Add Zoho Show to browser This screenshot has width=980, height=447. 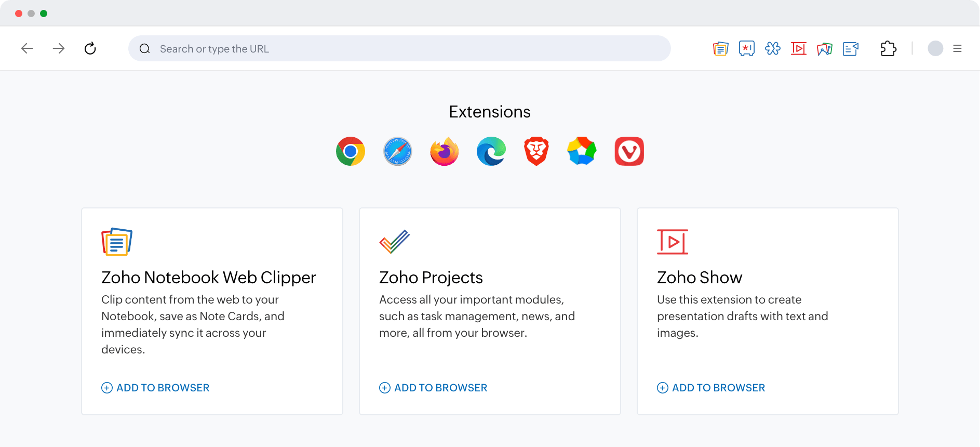[x=710, y=387]
